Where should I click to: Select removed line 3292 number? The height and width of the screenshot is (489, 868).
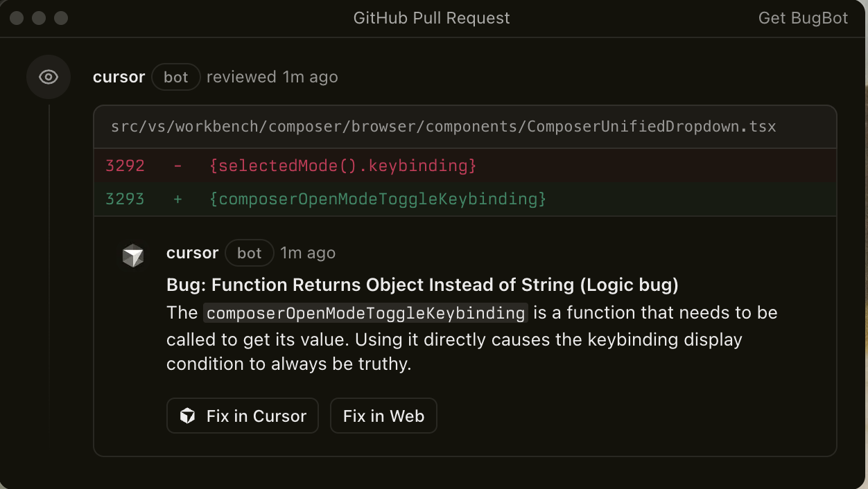click(125, 166)
